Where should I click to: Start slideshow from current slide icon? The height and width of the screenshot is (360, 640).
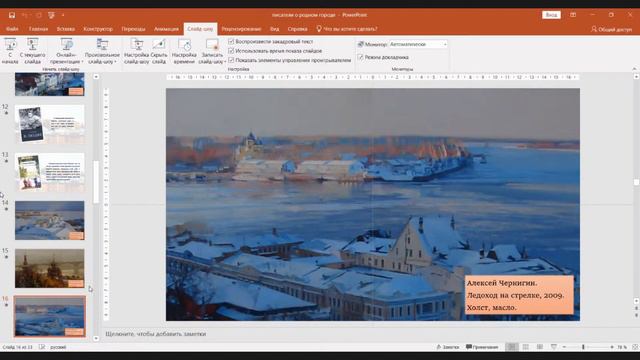[x=33, y=44]
